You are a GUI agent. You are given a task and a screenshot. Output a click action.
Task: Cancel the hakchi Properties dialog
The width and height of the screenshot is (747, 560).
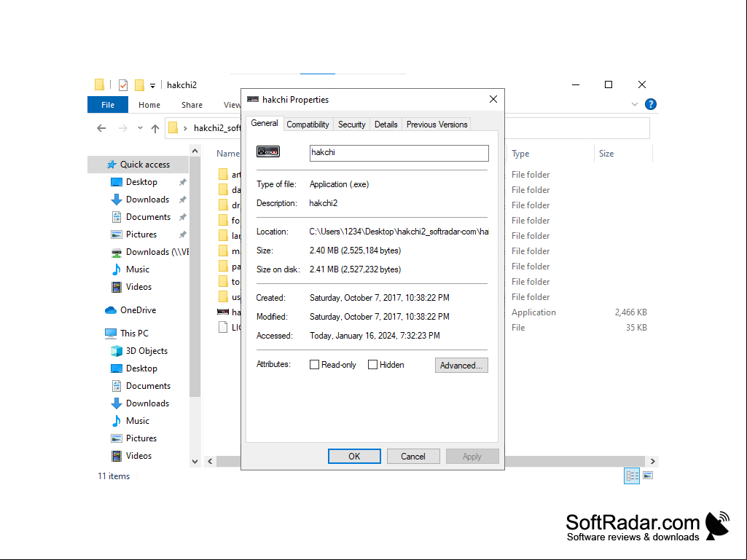pos(413,456)
